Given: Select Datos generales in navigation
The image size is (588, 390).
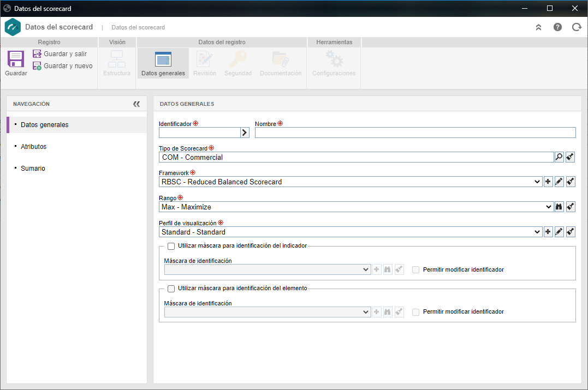Looking at the screenshot, I should [x=77, y=125].
